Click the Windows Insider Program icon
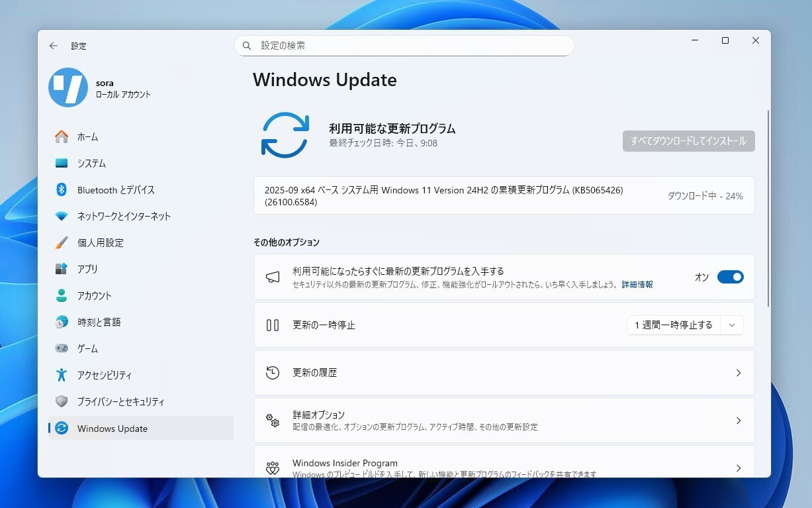812x508 pixels. (273, 468)
